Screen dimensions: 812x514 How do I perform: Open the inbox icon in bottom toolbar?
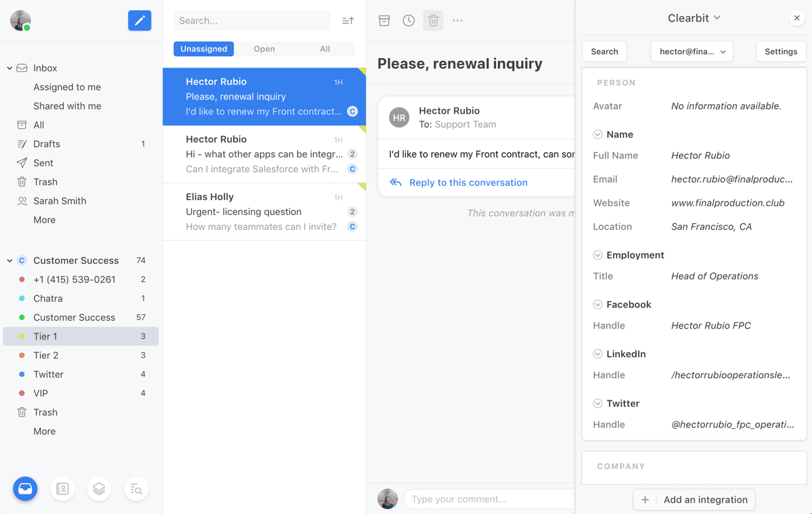(x=25, y=489)
